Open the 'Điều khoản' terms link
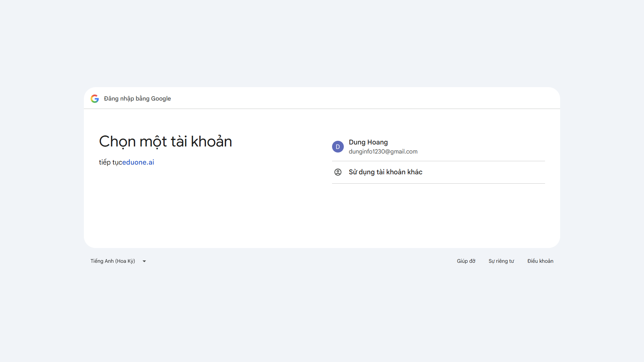This screenshot has width=644, height=362. click(540, 261)
